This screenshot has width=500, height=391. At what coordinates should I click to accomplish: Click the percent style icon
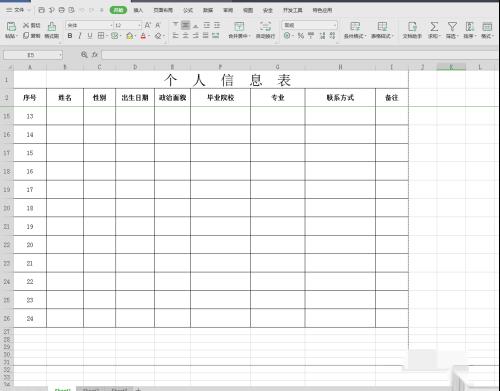[301, 35]
